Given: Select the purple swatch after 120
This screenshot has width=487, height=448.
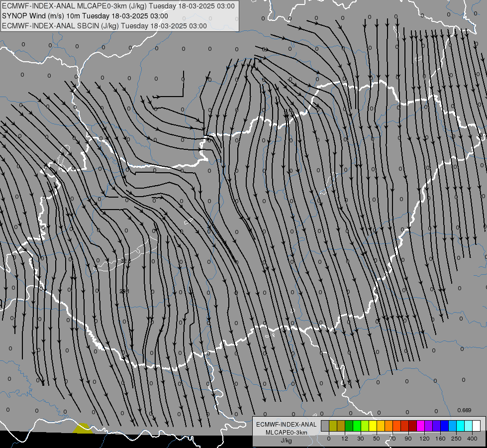Looking at the screenshot, I should point(428,426).
